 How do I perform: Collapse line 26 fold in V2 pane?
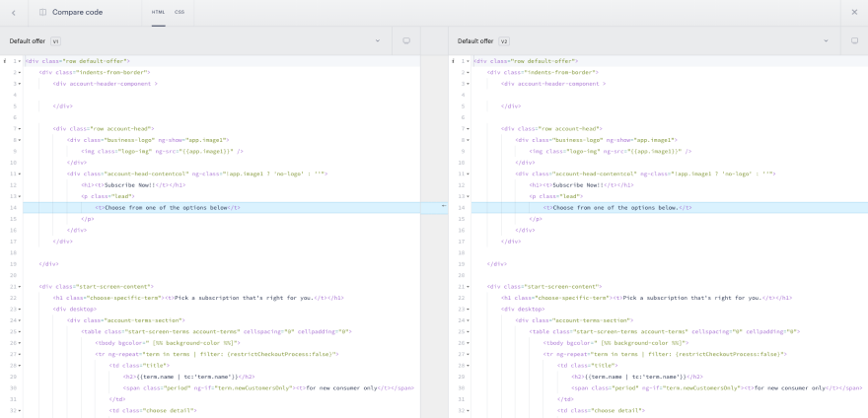click(469, 343)
